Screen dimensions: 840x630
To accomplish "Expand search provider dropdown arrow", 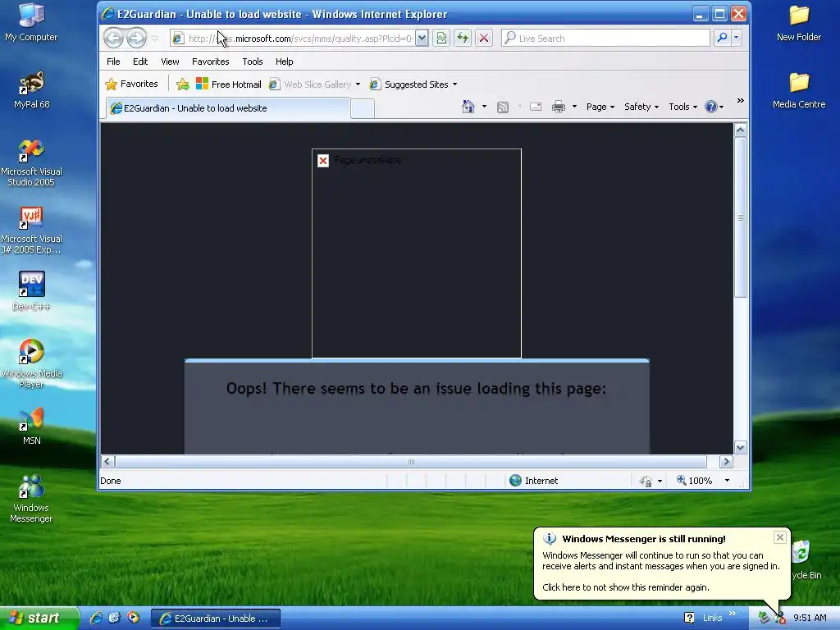I will pyautogui.click(x=736, y=38).
